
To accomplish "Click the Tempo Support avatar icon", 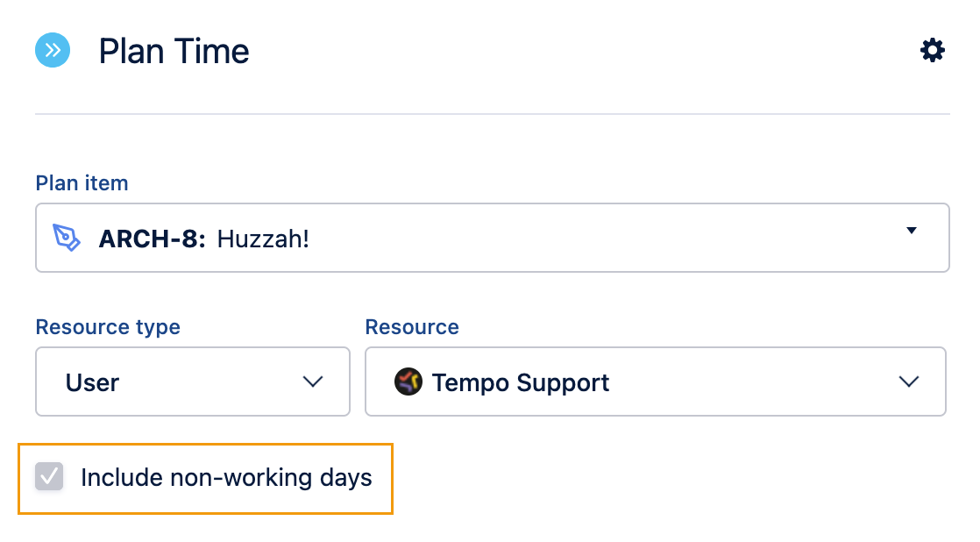I will click(408, 382).
